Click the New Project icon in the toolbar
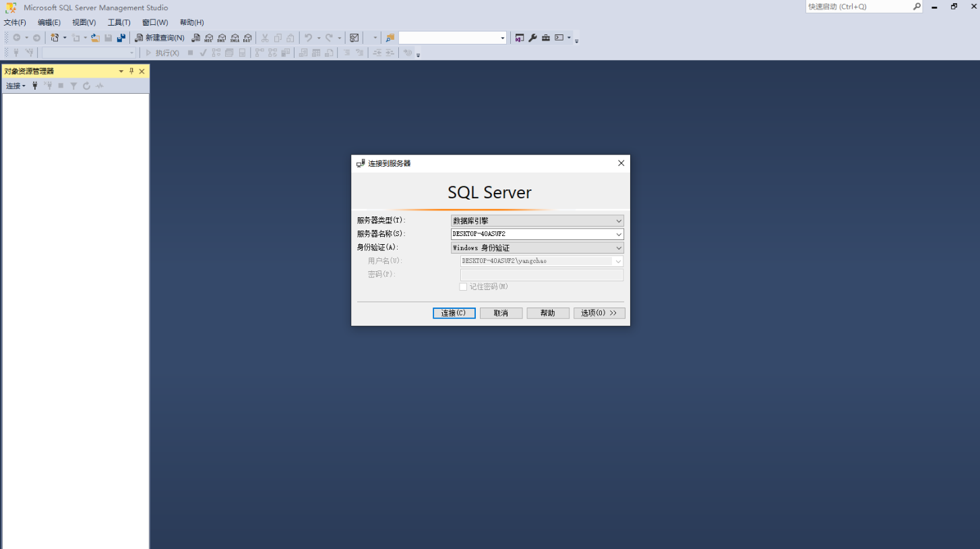Image resolution: width=980 pixels, height=549 pixels. click(x=55, y=38)
